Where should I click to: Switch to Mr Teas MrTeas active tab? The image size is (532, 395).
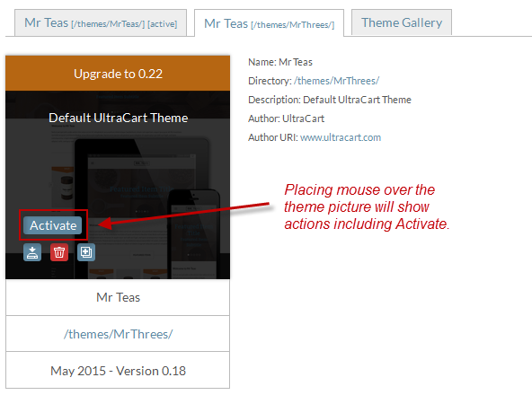point(101,23)
